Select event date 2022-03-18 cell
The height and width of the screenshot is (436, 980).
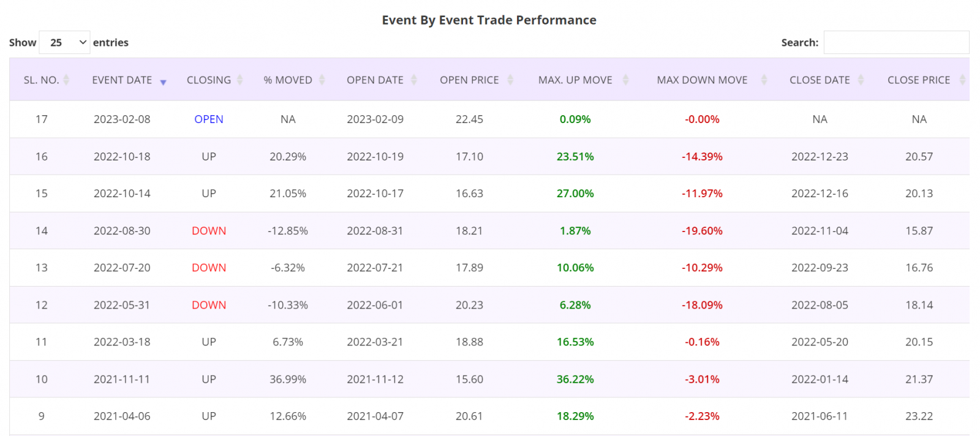(122, 342)
